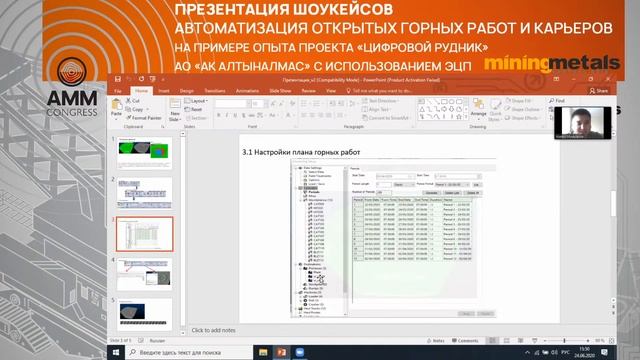Screen dimensions: 640x360
Task: Select the triangle shape in shapes gallery
Action: point(422,109)
